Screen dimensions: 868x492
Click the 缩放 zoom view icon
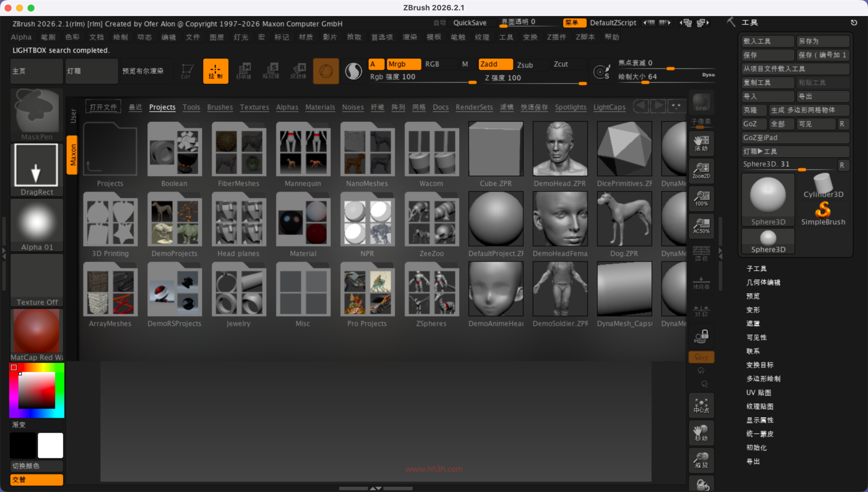(701, 460)
